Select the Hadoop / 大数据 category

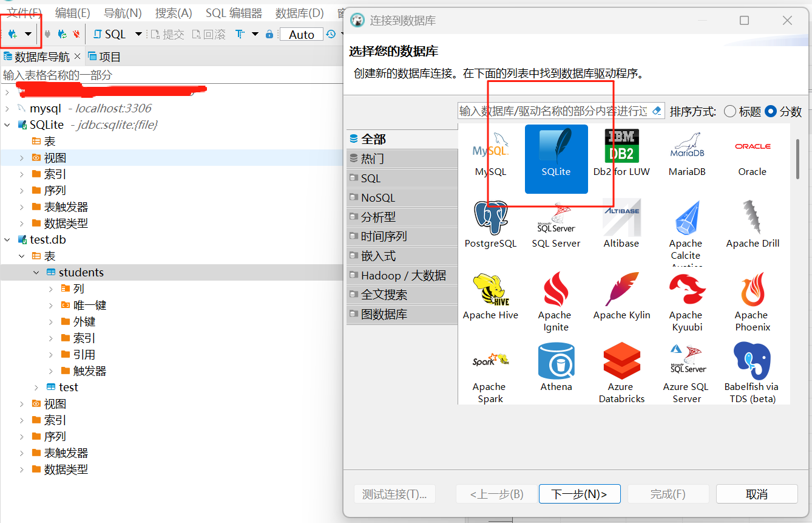[402, 275]
